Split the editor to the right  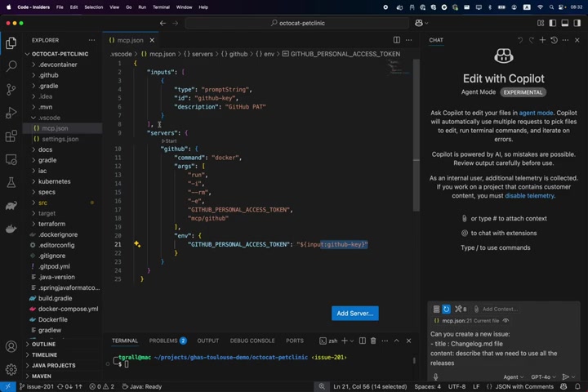tap(396, 40)
